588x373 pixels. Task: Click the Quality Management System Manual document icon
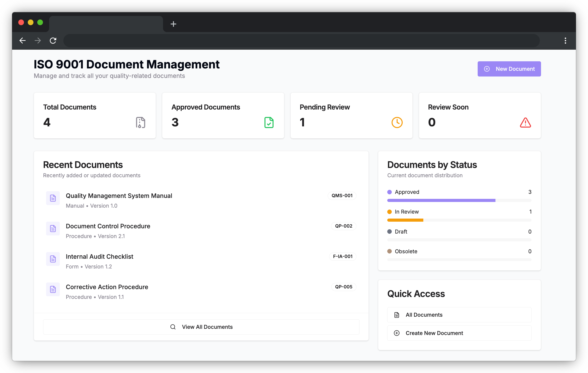[53, 198]
